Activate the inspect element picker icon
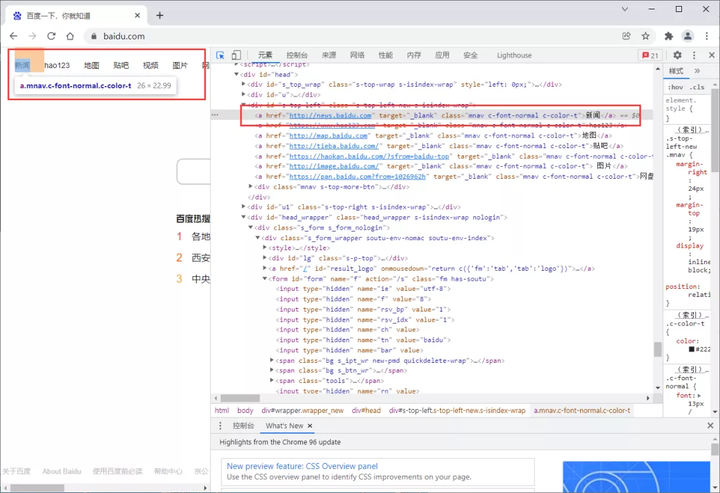The width and height of the screenshot is (720, 493). [x=221, y=55]
